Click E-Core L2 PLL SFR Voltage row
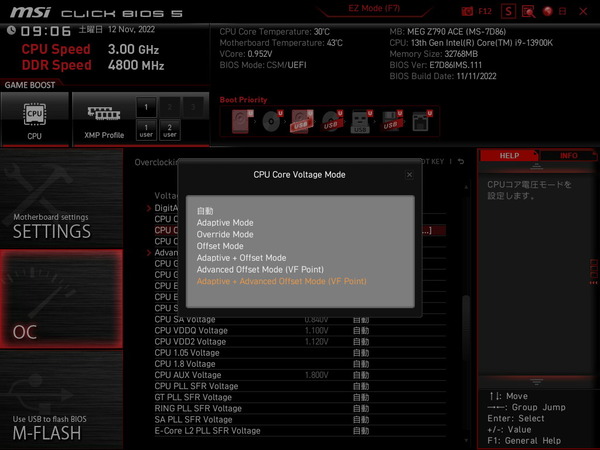This screenshot has height=450, width=600. point(300,431)
